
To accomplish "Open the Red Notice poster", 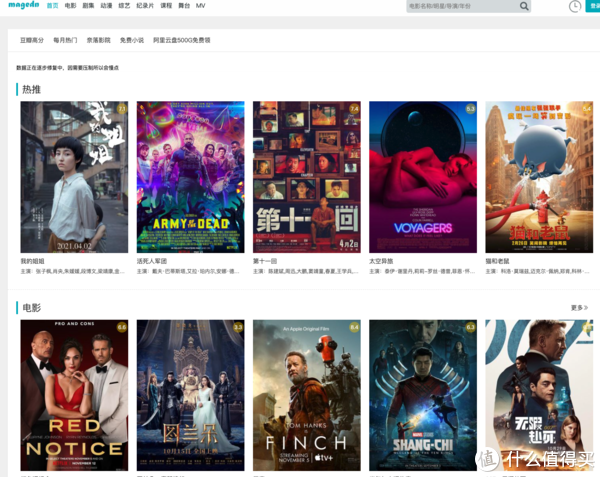I will click(74, 395).
